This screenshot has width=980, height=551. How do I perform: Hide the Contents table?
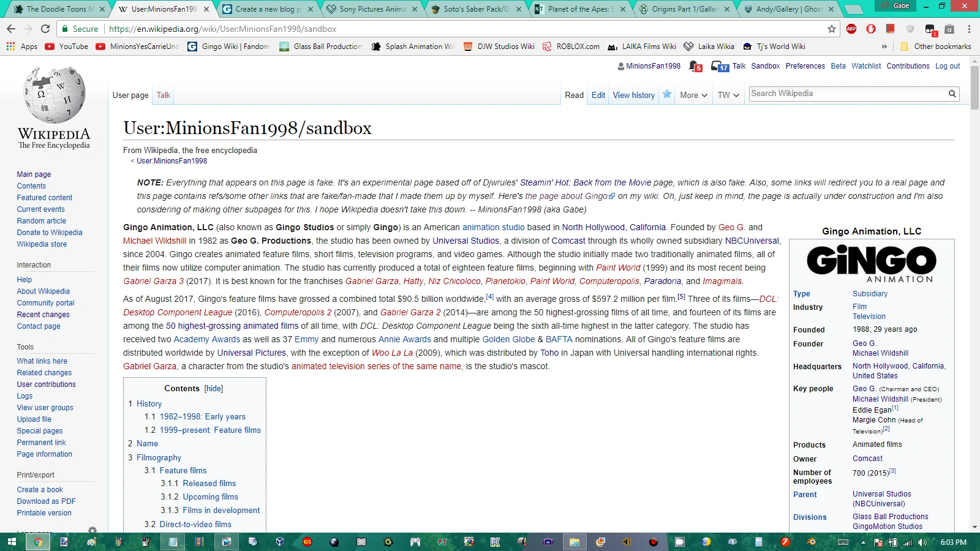(214, 389)
